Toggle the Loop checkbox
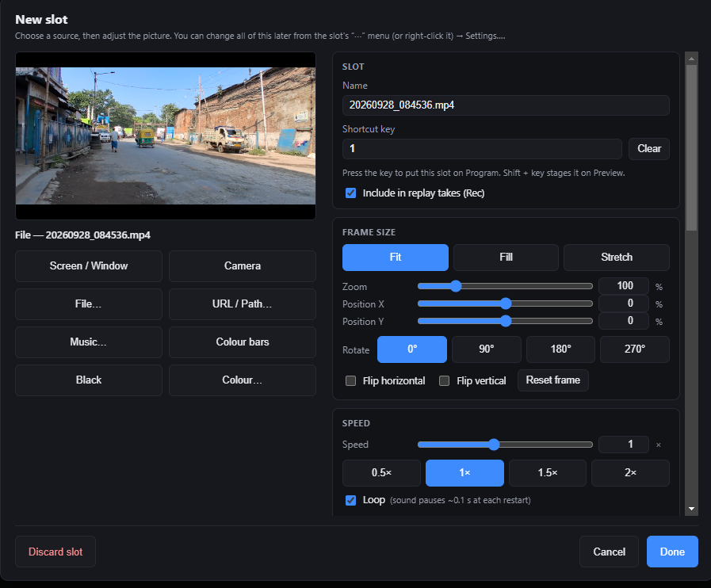The height and width of the screenshot is (588, 711). click(x=350, y=501)
